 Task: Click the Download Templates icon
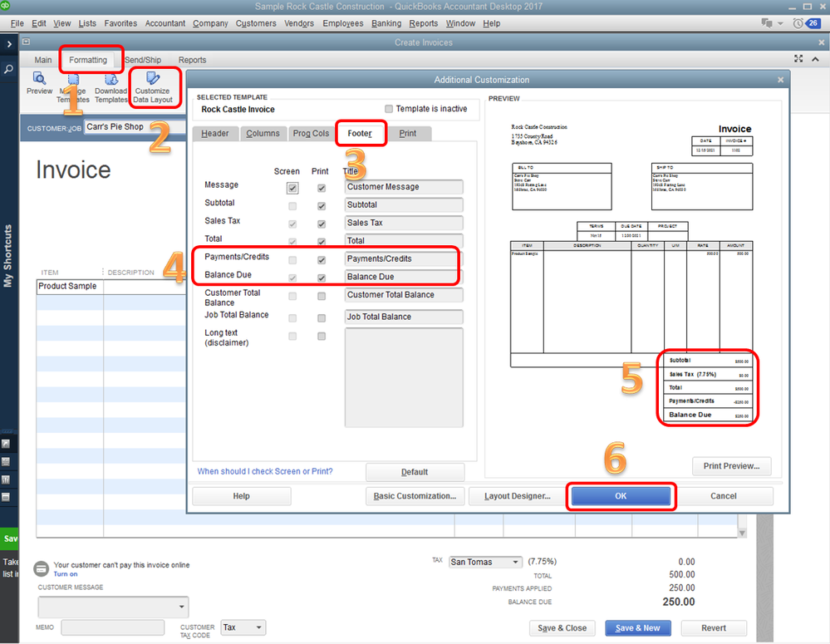(x=111, y=88)
